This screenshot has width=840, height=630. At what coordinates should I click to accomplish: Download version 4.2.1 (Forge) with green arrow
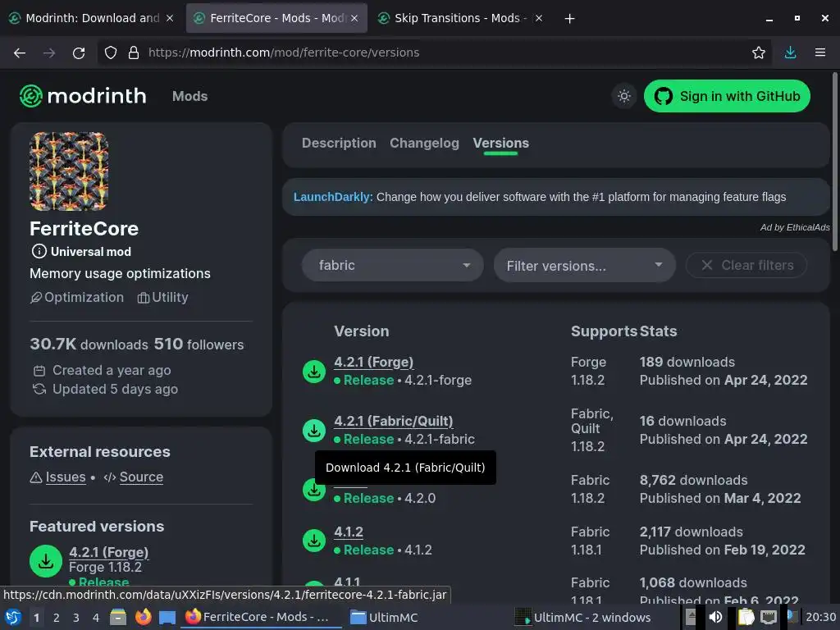[314, 372]
